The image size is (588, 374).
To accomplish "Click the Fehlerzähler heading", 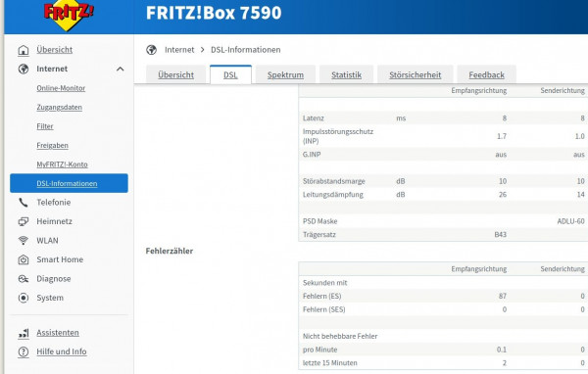I will (170, 251).
